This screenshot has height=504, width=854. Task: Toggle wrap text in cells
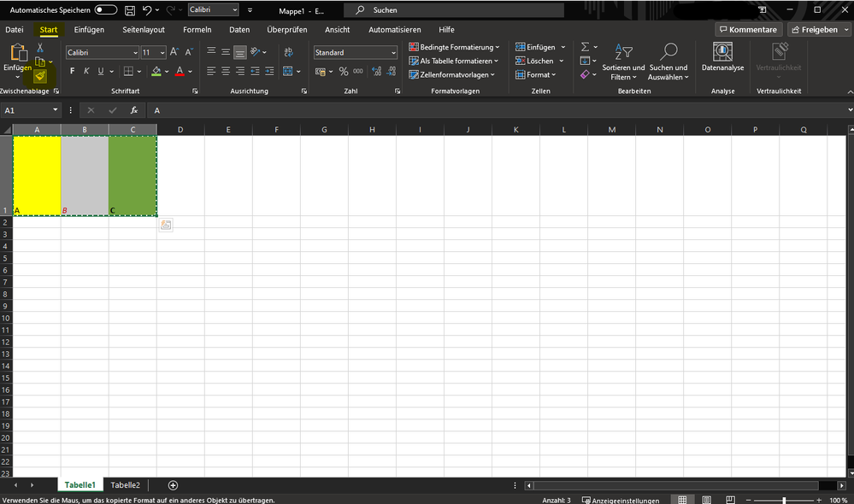288,52
